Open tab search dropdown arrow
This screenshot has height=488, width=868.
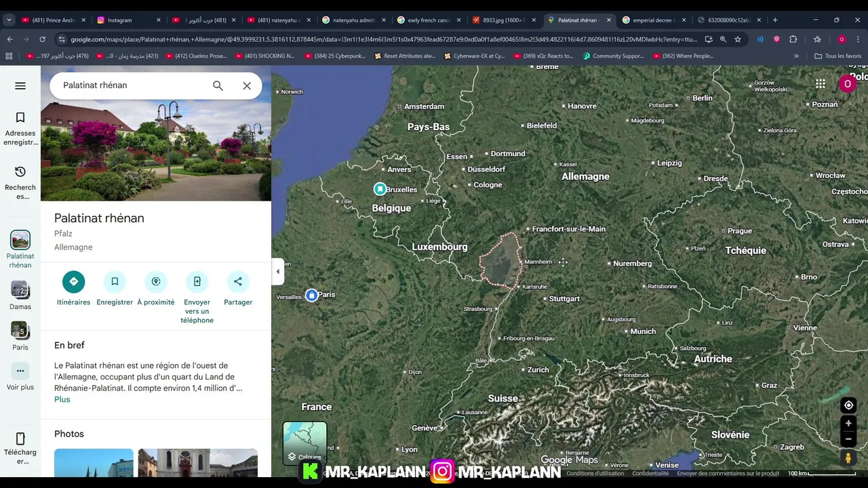[x=9, y=20]
